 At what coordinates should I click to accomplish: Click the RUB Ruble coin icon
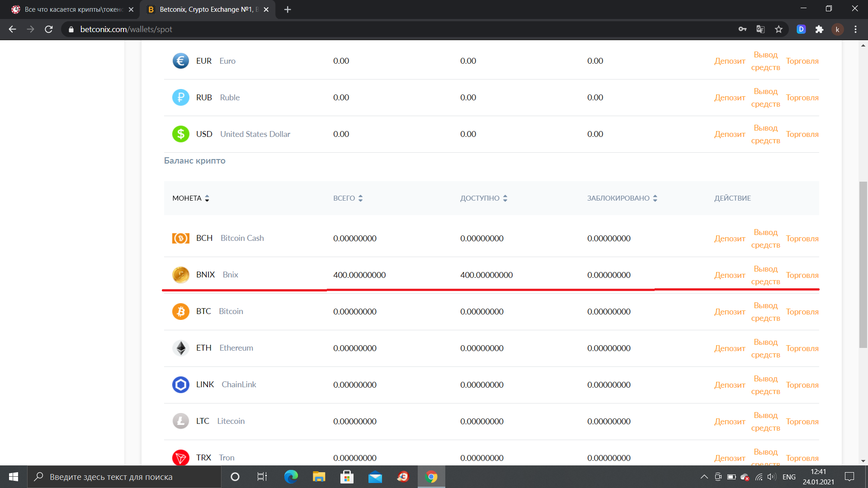(x=180, y=98)
